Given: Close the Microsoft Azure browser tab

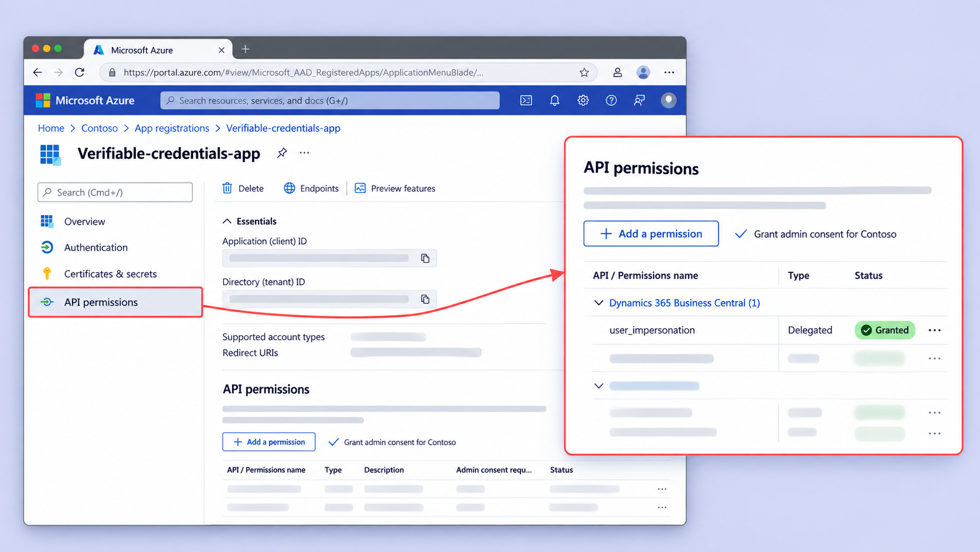Looking at the screenshot, I should click(222, 50).
